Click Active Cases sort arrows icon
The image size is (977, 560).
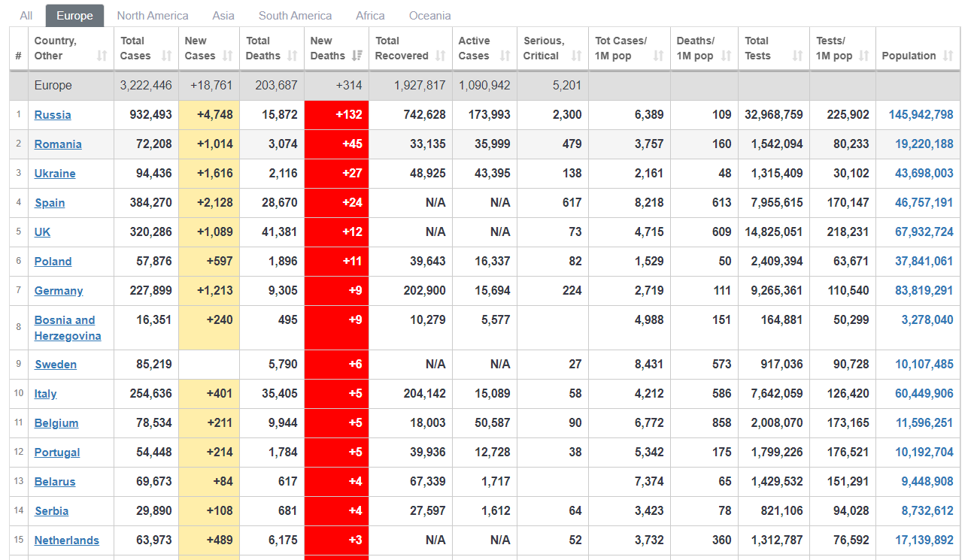[505, 56]
